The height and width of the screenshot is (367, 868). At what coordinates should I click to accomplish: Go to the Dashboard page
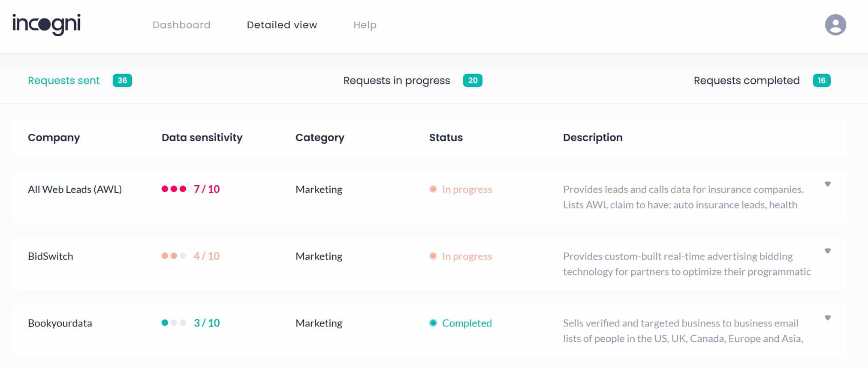[x=181, y=25]
